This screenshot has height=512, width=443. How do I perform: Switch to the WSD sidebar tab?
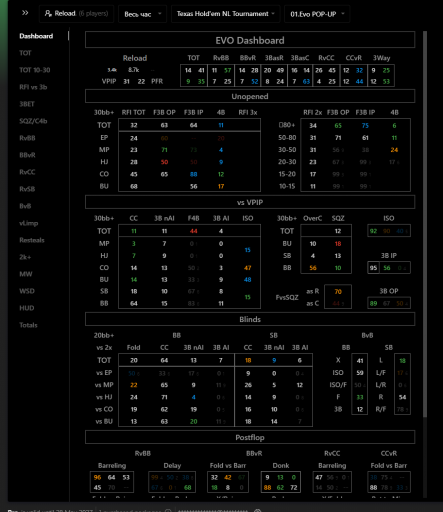click(x=27, y=291)
